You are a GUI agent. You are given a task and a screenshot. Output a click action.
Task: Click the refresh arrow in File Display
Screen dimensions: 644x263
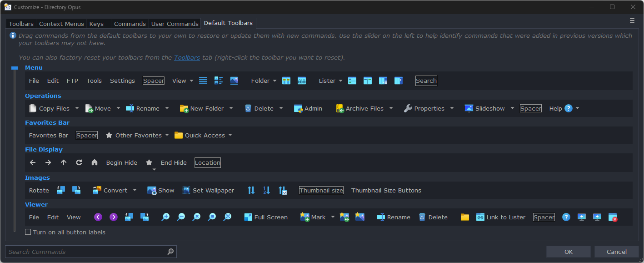[x=79, y=162]
